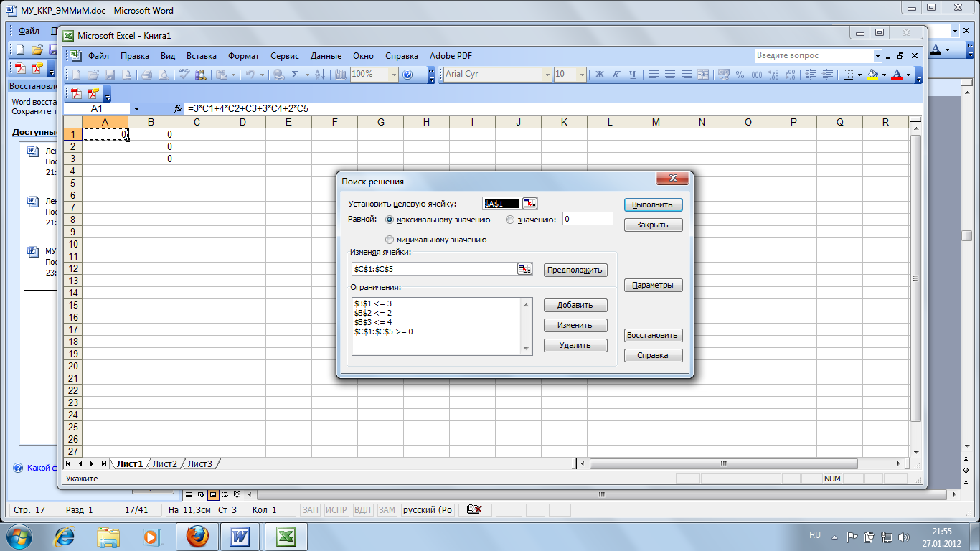Click the New workbook icon in Excel toolbar

tap(77, 74)
